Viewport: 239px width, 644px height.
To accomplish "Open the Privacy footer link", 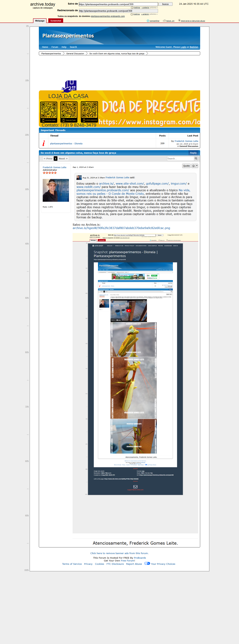I will point(88,564).
